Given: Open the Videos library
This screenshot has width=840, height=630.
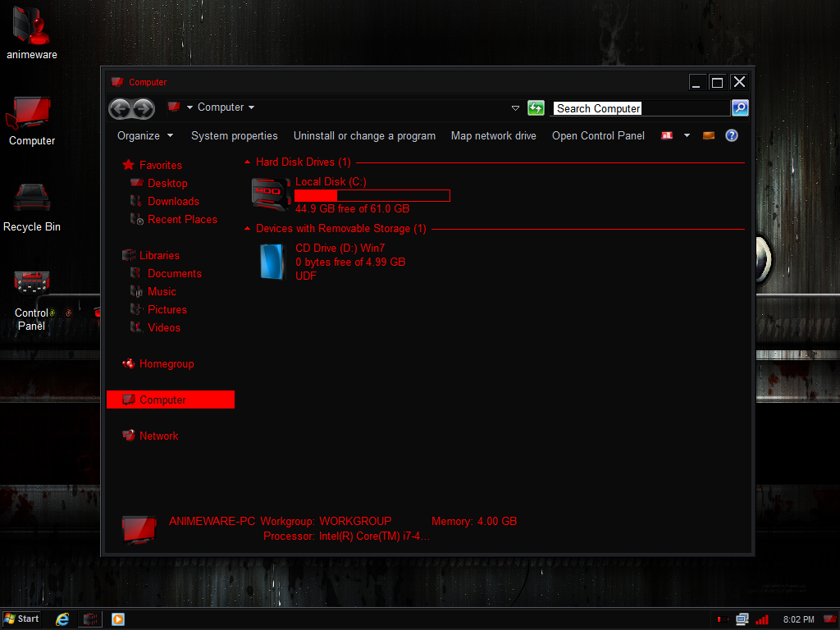Looking at the screenshot, I should pos(164,328).
